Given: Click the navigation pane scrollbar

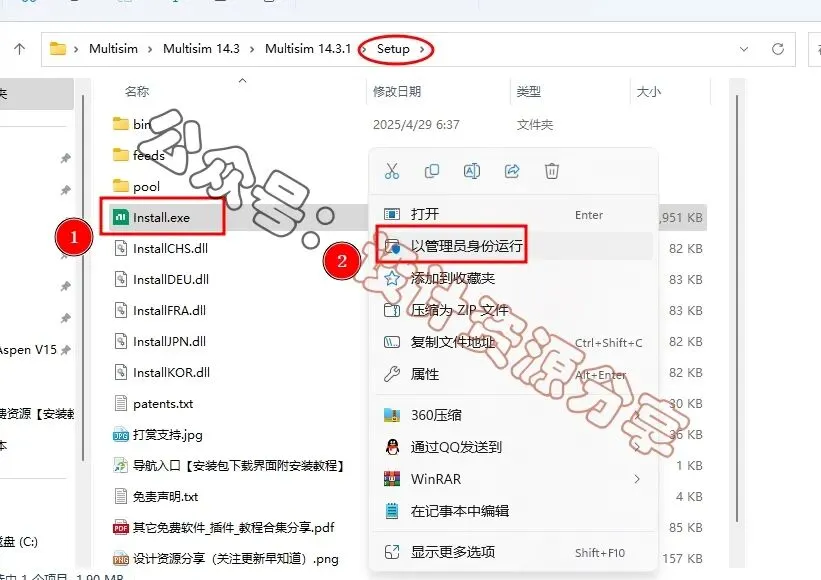Looking at the screenshot, I should (x=83, y=277).
